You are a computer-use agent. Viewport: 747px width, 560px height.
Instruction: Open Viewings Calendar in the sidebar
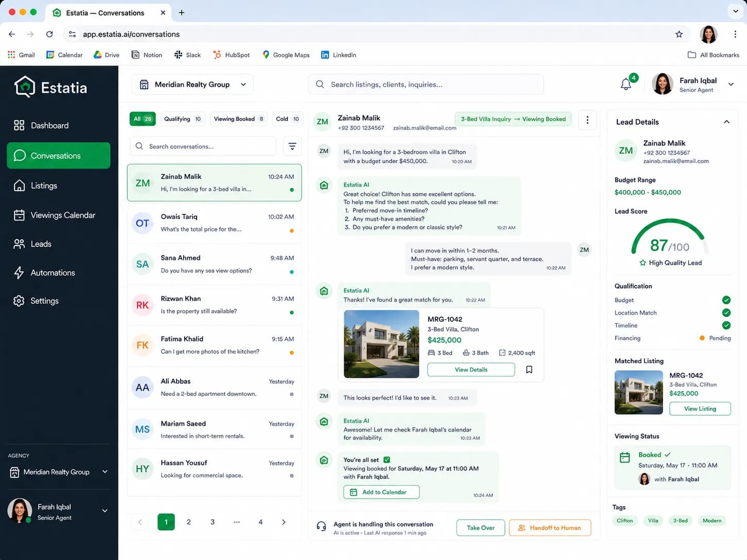tap(59, 215)
